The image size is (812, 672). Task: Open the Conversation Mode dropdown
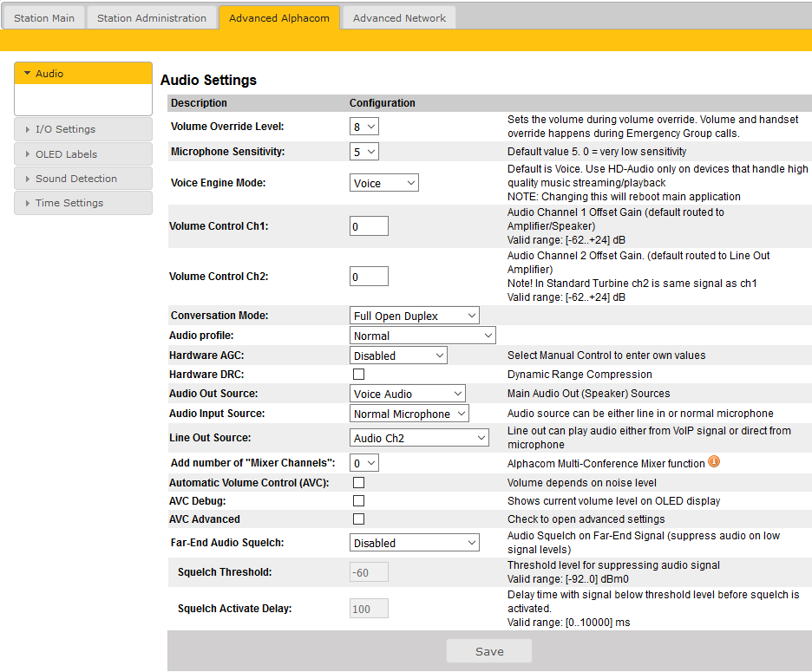point(415,316)
